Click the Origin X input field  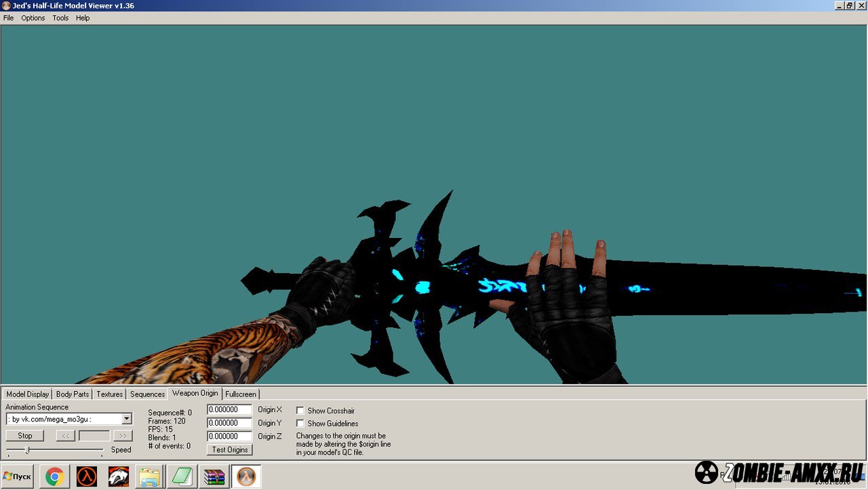tap(229, 410)
